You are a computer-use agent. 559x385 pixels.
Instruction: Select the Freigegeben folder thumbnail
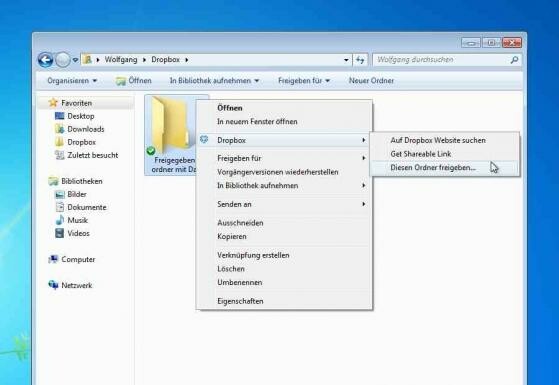(170, 135)
